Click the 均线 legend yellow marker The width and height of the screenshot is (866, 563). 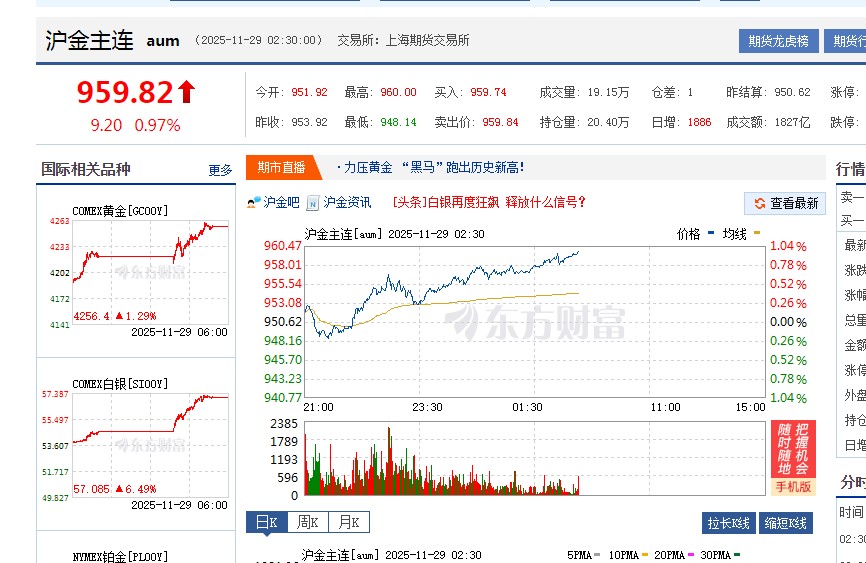[757, 233]
